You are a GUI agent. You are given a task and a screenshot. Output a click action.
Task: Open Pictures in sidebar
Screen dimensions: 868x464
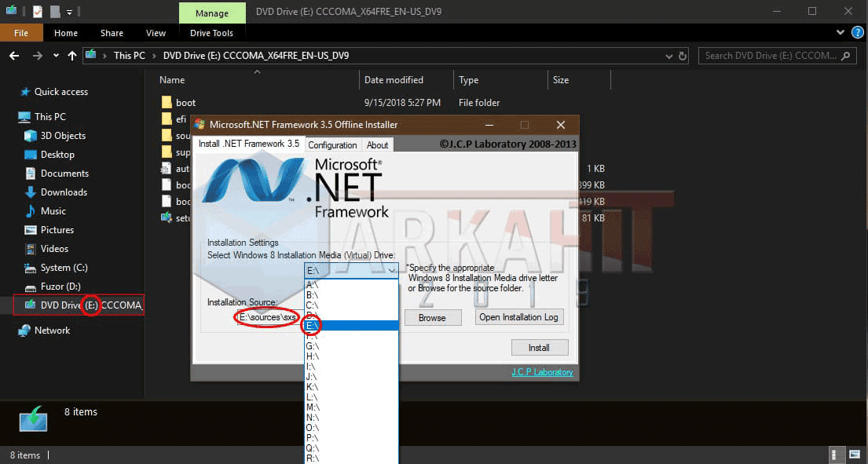pyautogui.click(x=57, y=229)
